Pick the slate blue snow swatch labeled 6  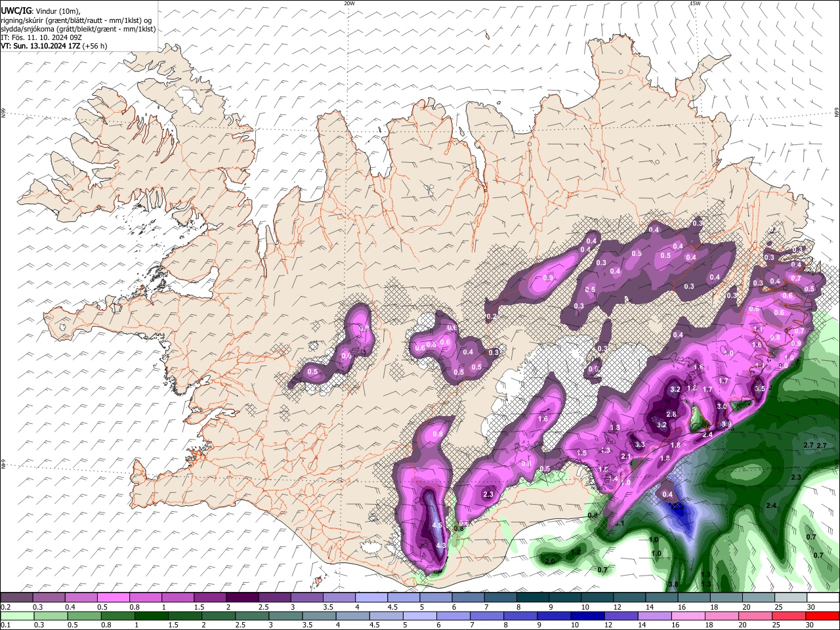point(469,598)
